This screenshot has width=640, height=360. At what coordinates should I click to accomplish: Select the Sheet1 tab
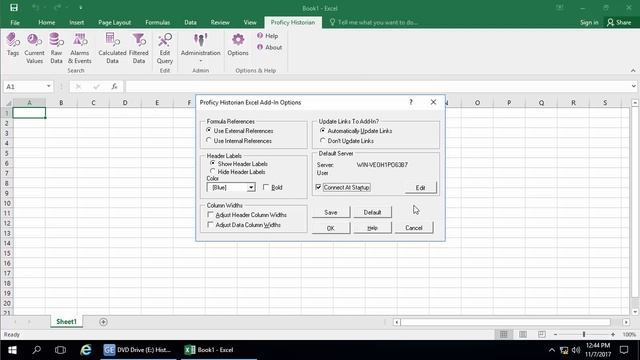(67, 322)
